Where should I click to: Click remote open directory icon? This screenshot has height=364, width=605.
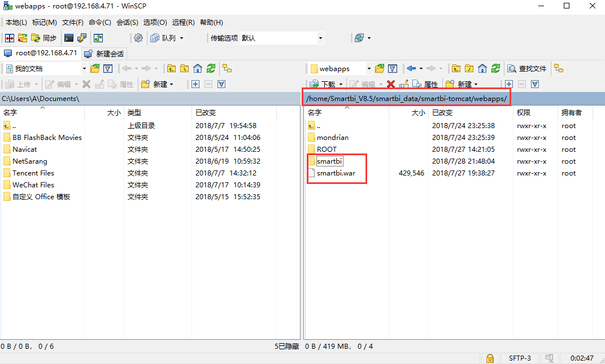pos(380,69)
